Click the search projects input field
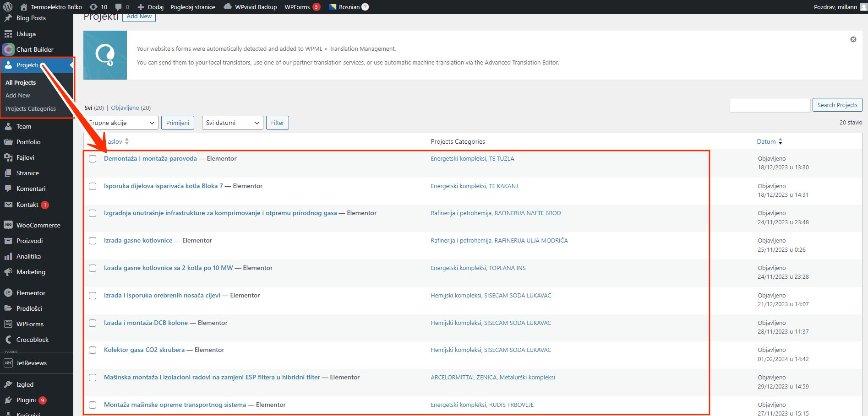This screenshot has height=416, width=868. tap(770, 105)
